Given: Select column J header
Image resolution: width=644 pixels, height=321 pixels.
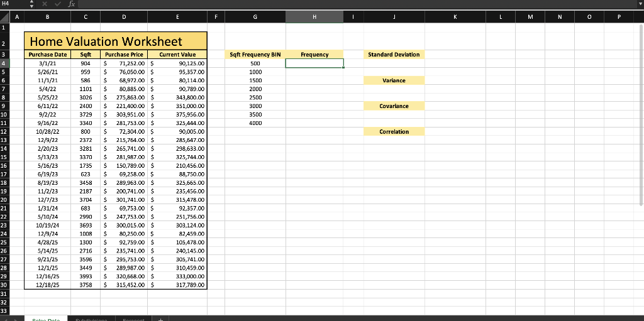Looking at the screenshot, I should [x=394, y=17].
